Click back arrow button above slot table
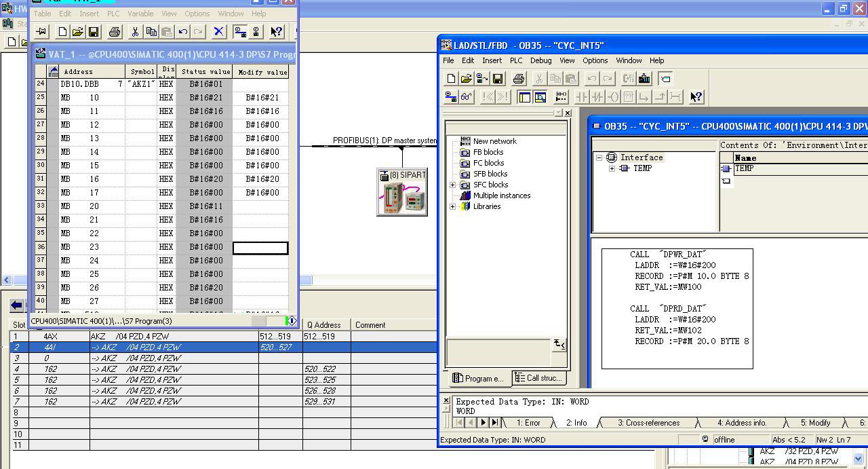The width and height of the screenshot is (868, 469). pos(17,305)
